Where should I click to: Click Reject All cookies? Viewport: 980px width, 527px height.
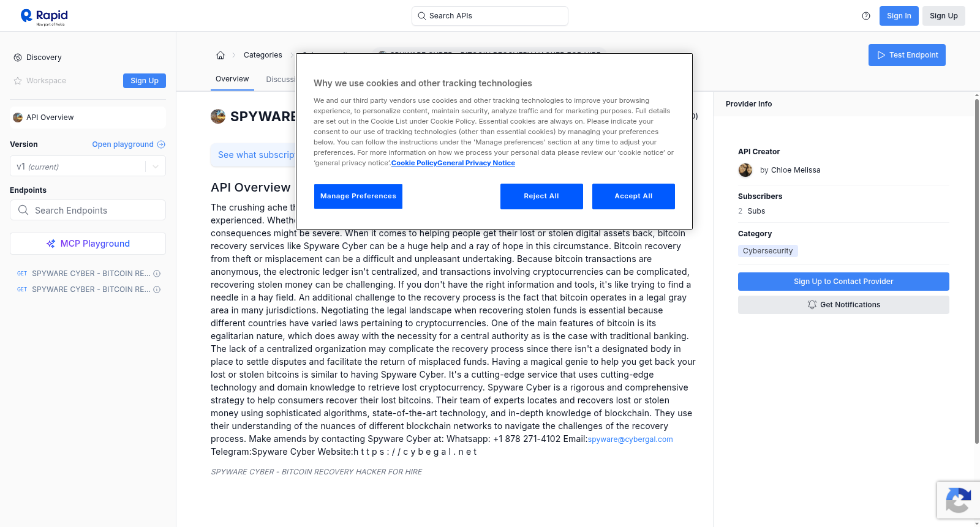tap(541, 196)
